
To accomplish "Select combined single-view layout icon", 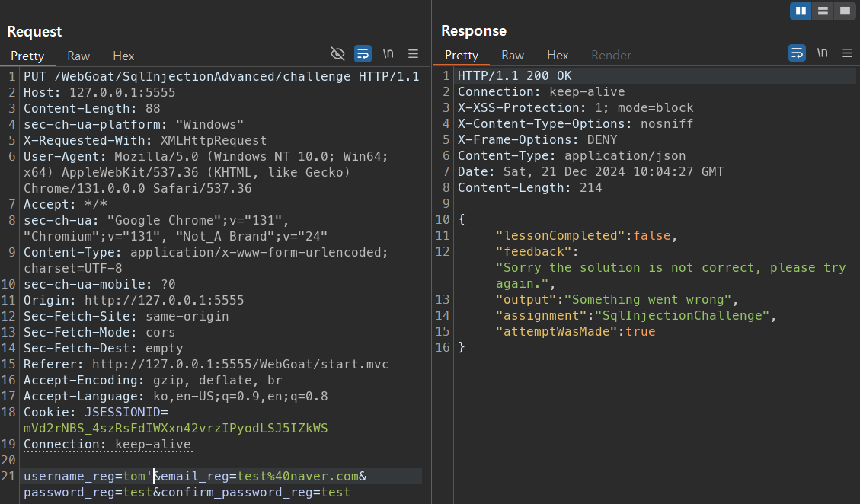I will coord(845,11).
